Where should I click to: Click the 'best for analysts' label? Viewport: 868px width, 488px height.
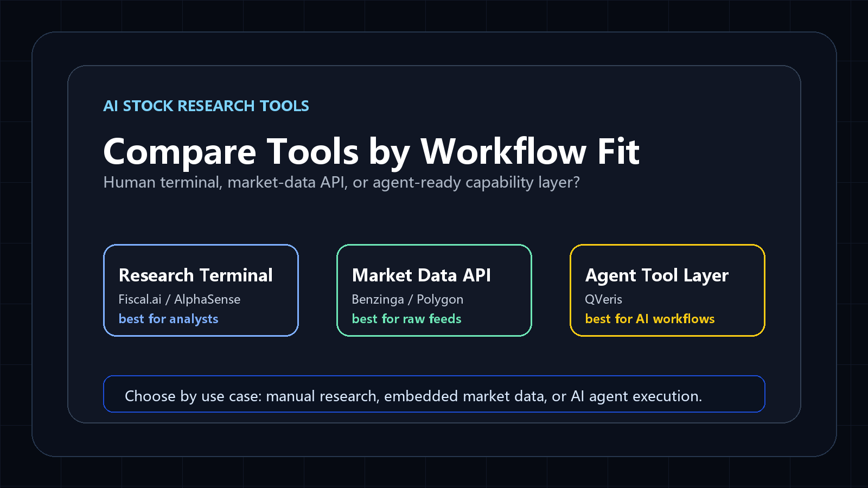click(168, 319)
